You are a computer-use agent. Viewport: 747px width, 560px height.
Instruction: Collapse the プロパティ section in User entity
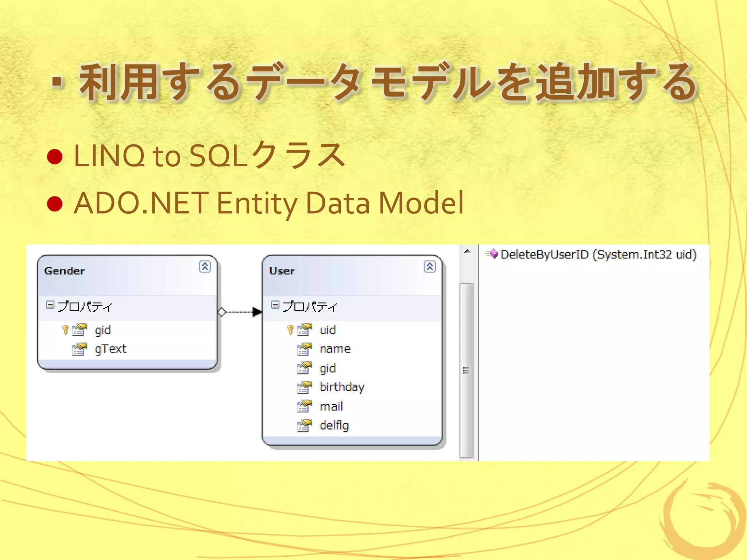275,305
